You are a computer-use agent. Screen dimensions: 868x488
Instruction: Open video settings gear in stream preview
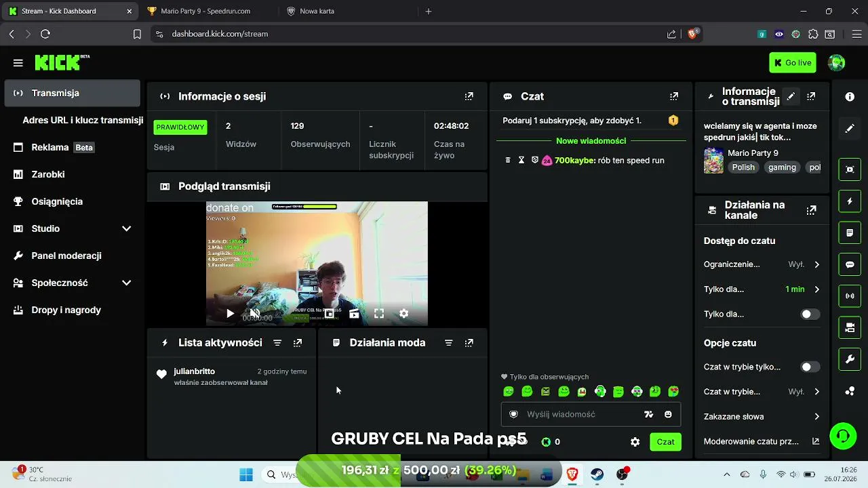click(x=403, y=313)
